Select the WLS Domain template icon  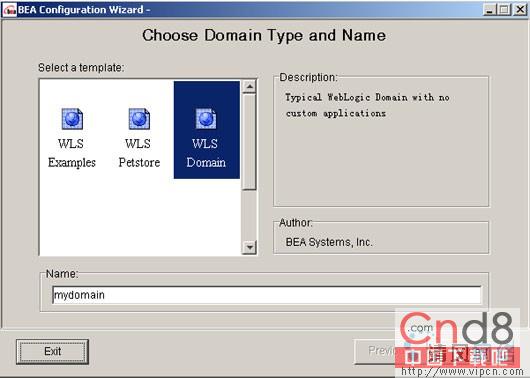[206, 119]
